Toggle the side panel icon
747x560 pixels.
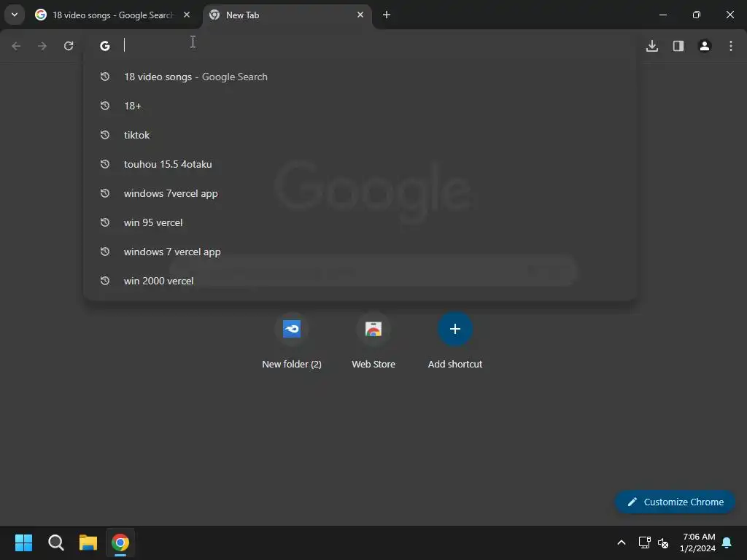pos(678,46)
